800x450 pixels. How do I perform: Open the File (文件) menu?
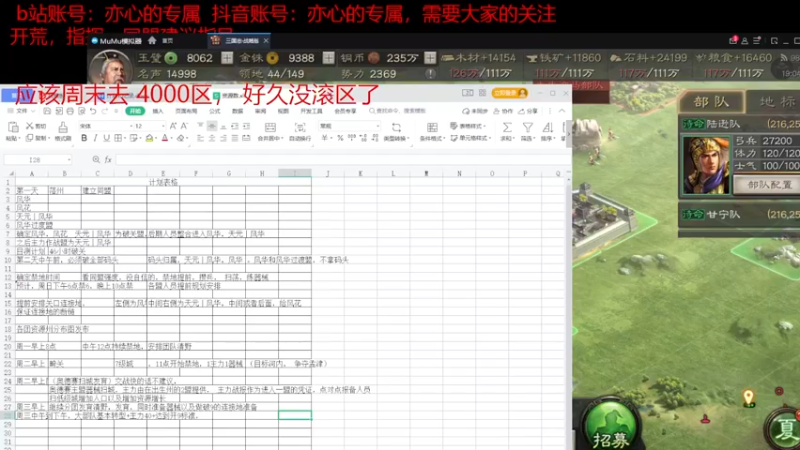click(x=21, y=111)
